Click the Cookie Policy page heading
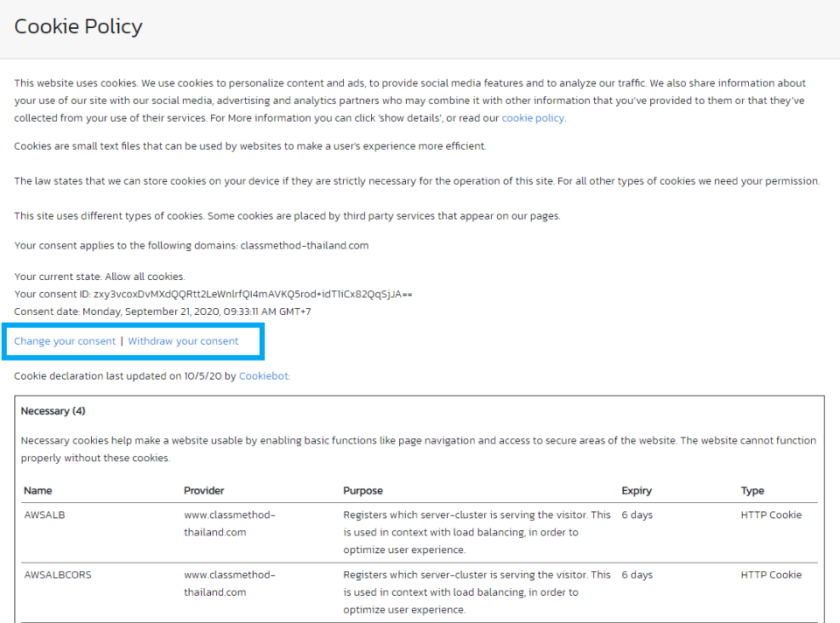 [78, 26]
